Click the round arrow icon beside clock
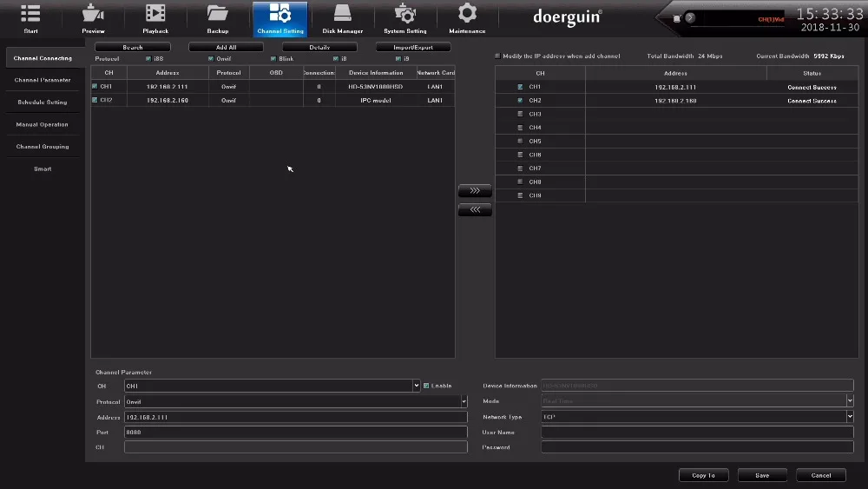Viewport: 868px width, 489px height. (690, 17)
